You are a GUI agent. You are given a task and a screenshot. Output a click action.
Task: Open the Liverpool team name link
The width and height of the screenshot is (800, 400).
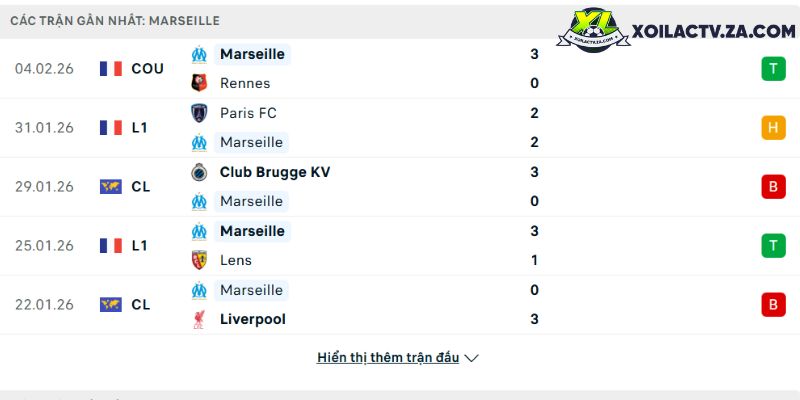point(252,319)
